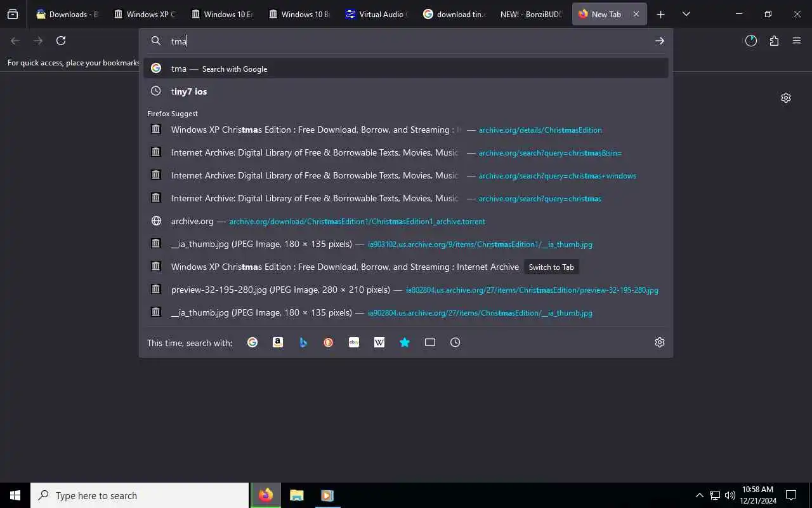Search in open Tabs icon
812x508 pixels.
coord(430,342)
